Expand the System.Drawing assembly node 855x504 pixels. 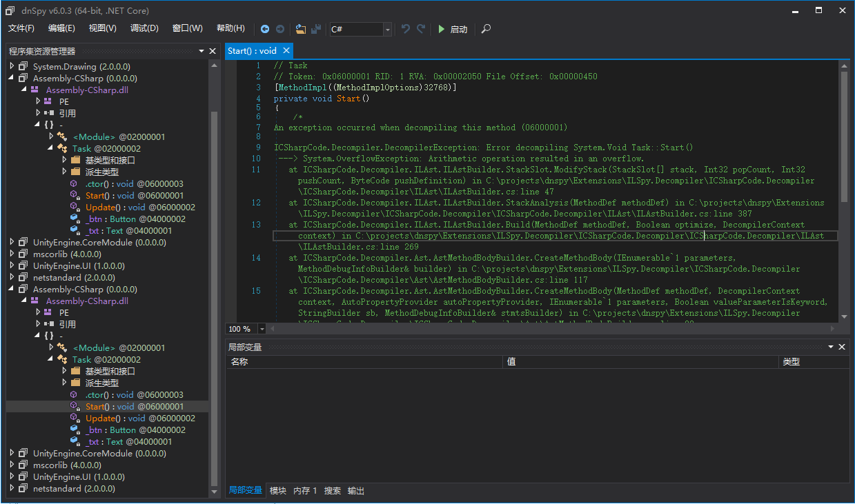12,67
